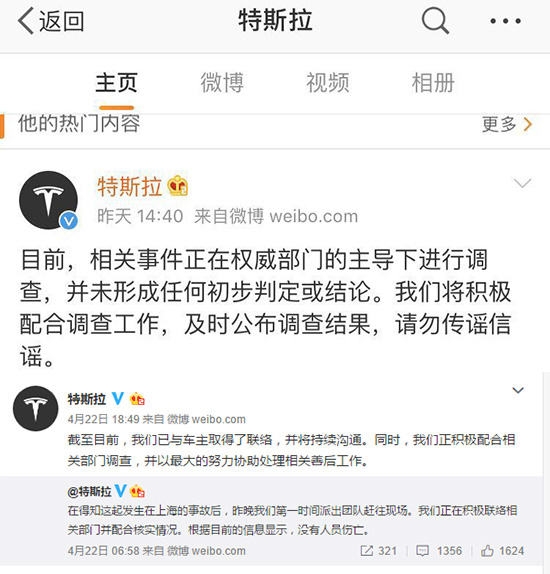
Task: Open the three-dot more options menu
Action: (x=505, y=21)
